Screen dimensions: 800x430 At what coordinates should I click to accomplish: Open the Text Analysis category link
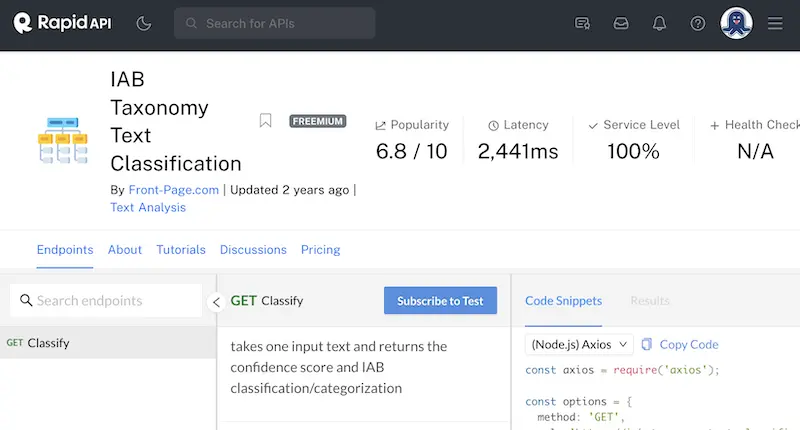click(148, 207)
